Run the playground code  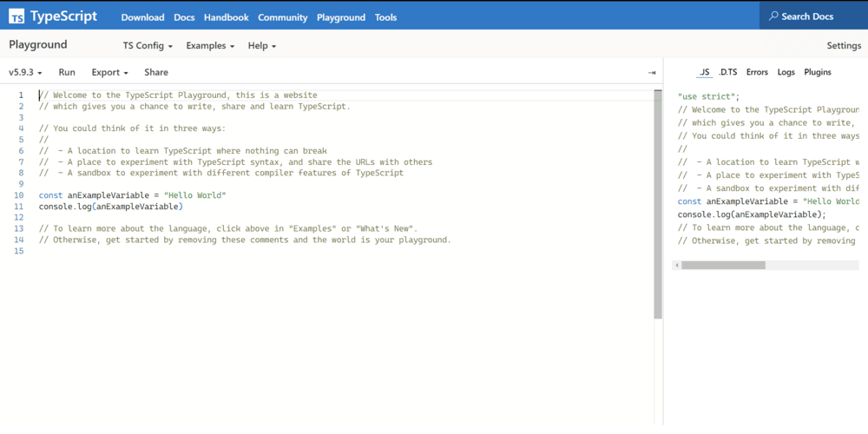[x=67, y=73]
